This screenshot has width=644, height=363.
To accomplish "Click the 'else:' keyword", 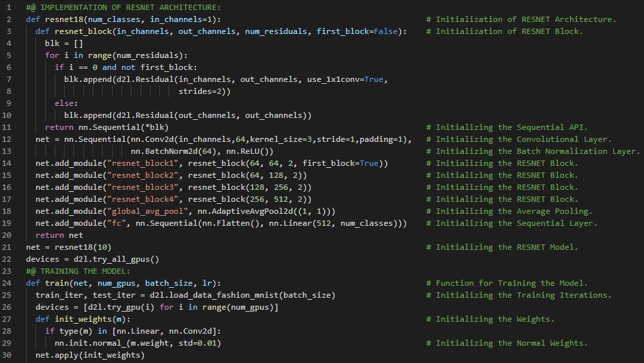I will pos(67,103).
